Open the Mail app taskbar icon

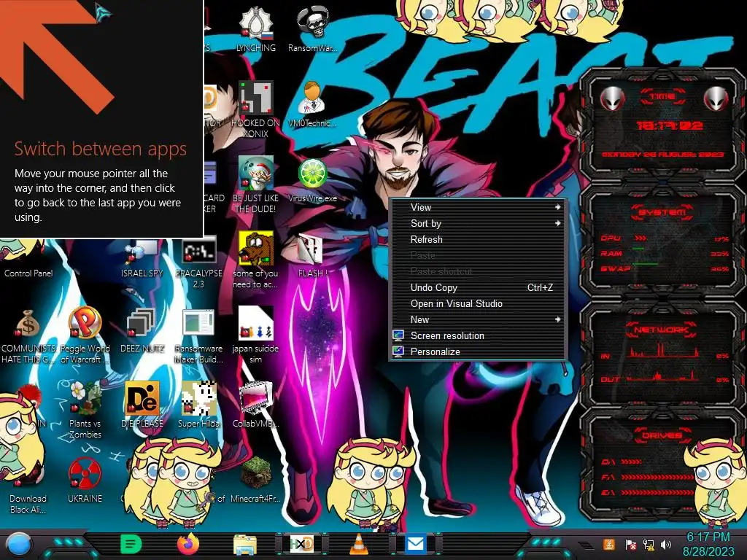[x=415, y=544]
